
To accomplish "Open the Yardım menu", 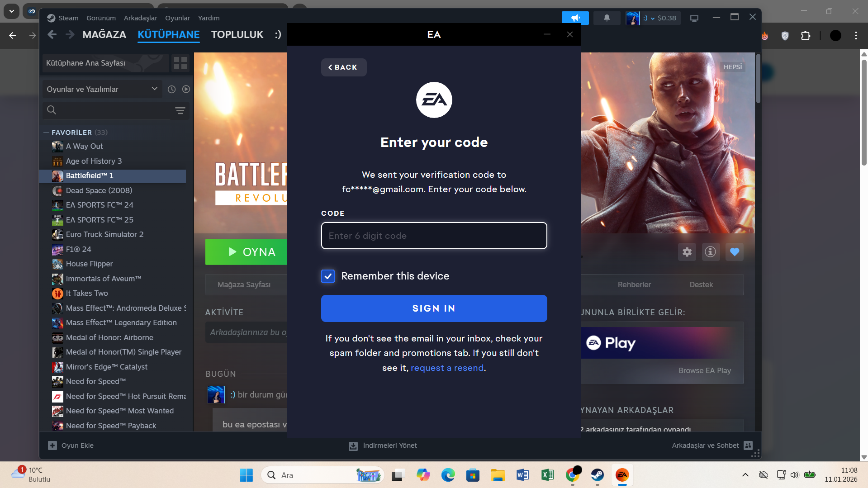I will tap(209, 18).
